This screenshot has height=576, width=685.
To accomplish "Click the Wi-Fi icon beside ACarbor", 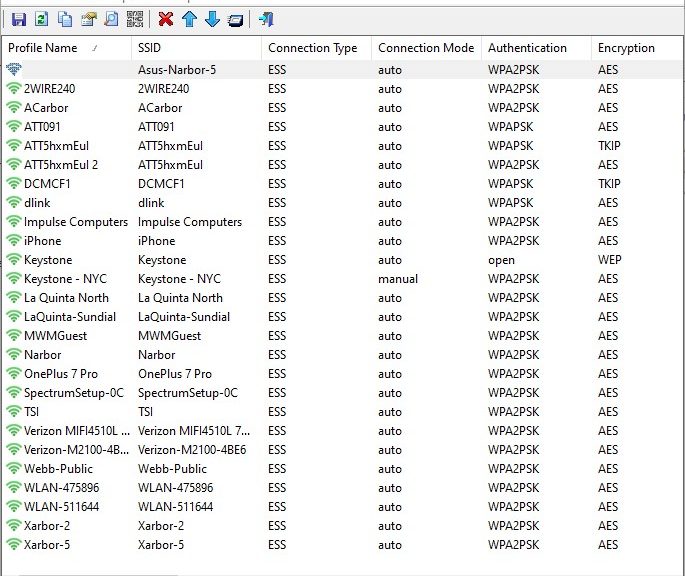I will coord(14,108).
